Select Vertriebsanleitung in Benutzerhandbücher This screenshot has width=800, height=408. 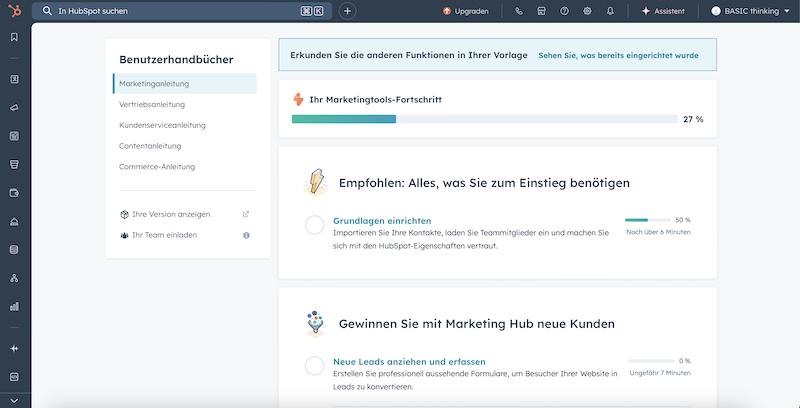[152, 104]
